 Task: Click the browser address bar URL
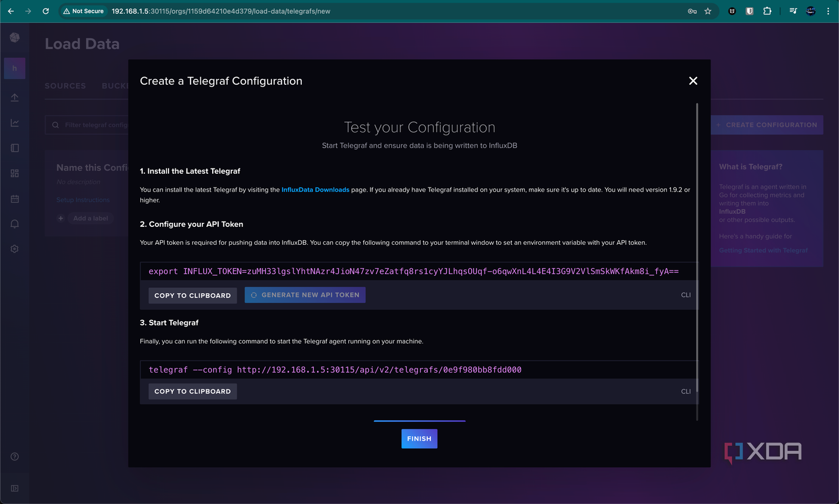(x=221, y=11)
